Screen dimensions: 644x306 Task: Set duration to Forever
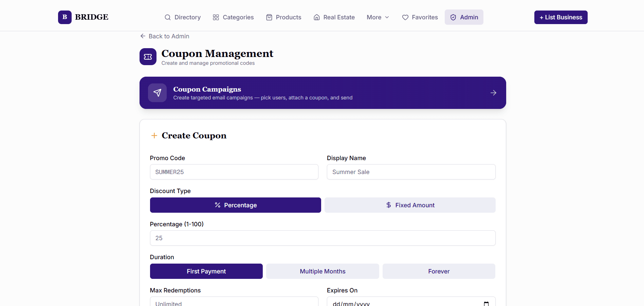(x=439, y=271)
